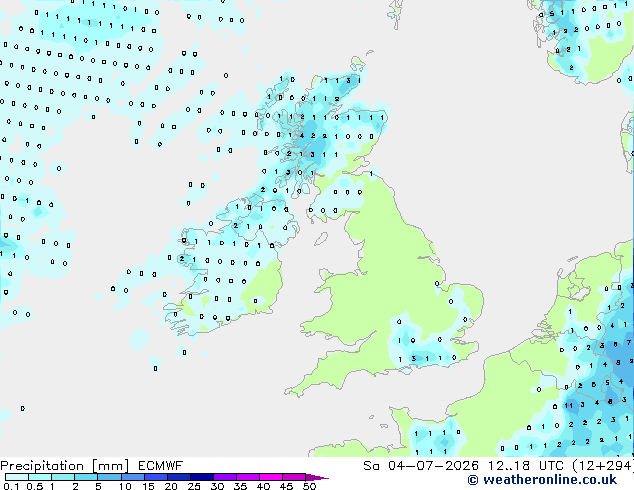Viewport: 634px width, 490px height.
Task: Click the '0.1' legend scale label
Action: click(11, 486)
